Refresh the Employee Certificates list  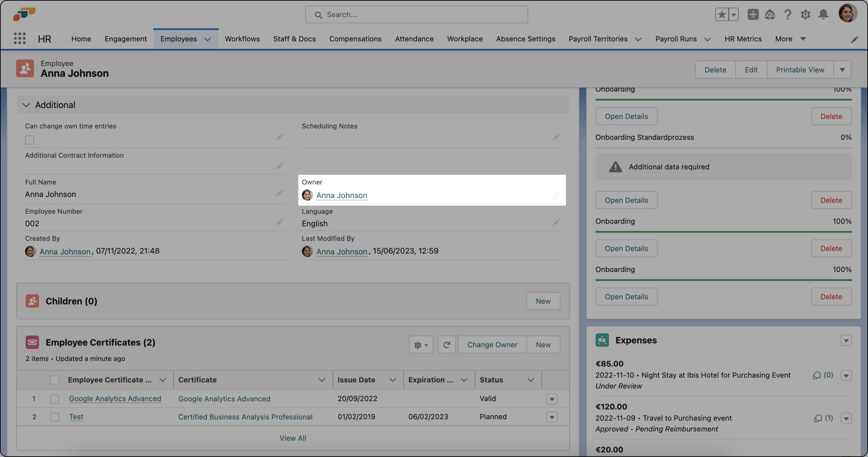[x=447, y=344]
